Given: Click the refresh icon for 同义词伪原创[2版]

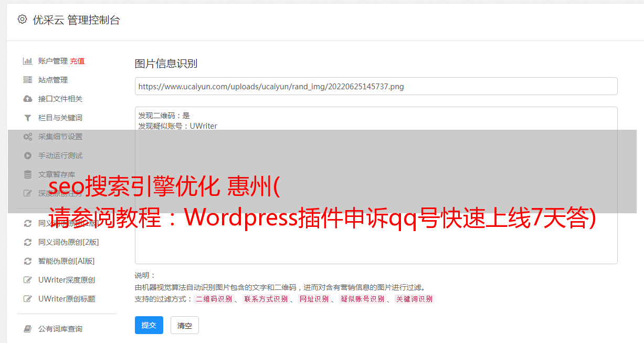Looking at the screenshot, I should [x=28, y=242].
